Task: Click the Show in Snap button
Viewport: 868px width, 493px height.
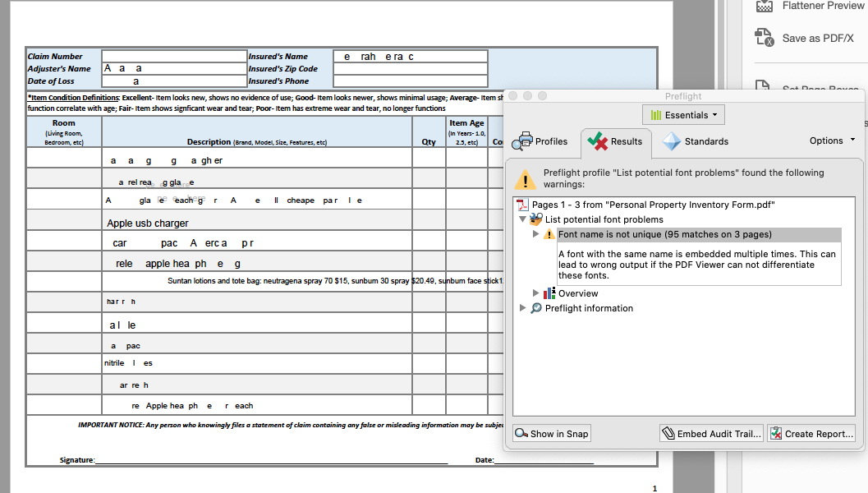Action: pyautogui.click(x=551, y=433)
